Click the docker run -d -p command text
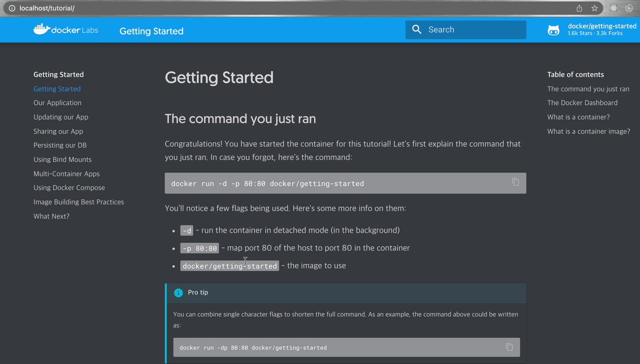The width and height of the screenshot is (640, 364). pyautogui.click(x=267, y=183)
